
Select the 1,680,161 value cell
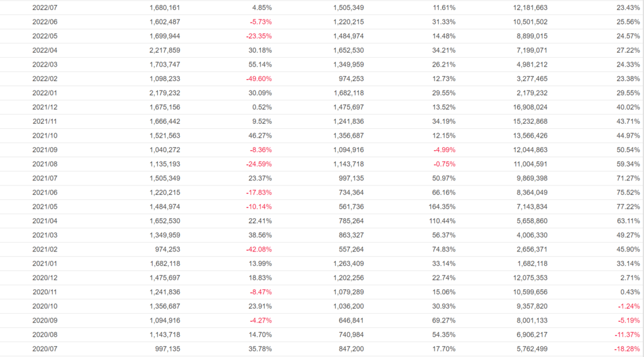[x=165, y=8]
